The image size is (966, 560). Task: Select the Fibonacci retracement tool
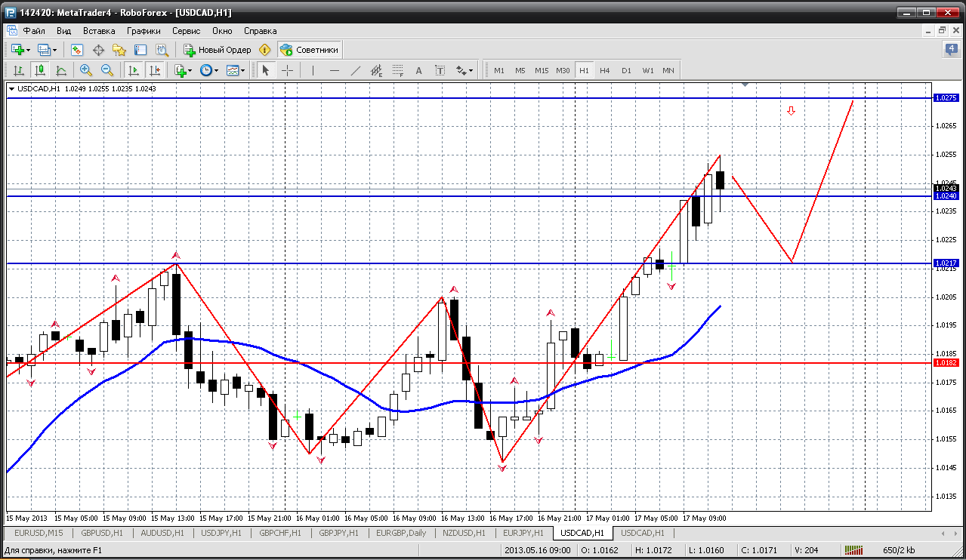click(398, 70)
